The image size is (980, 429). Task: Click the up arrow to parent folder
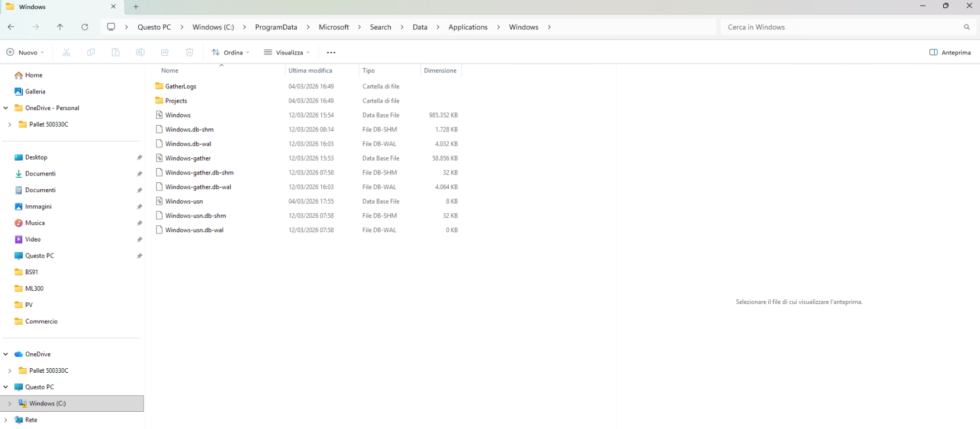point(60,27)
